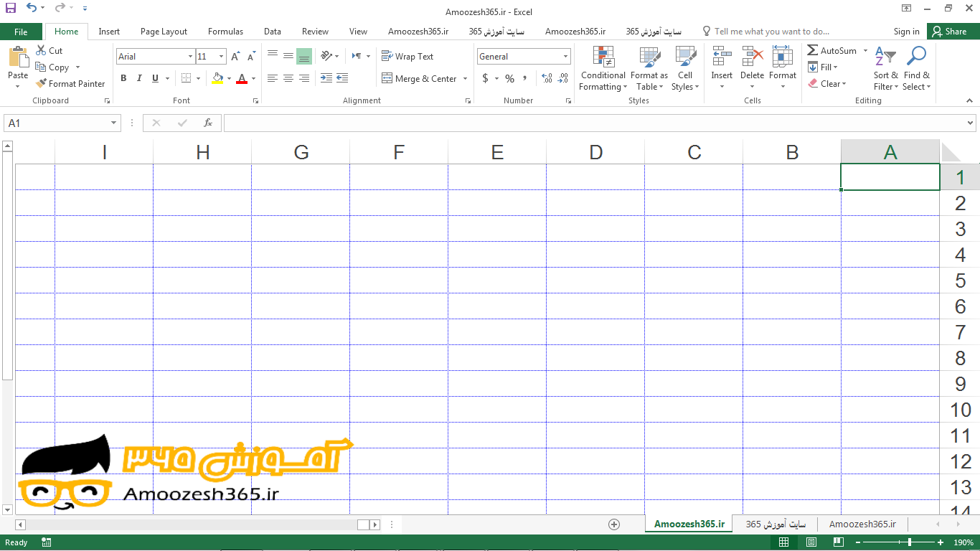
Task: Click the Find & Select magnifier
Action: pyautogui.click(x=916, y=57)
